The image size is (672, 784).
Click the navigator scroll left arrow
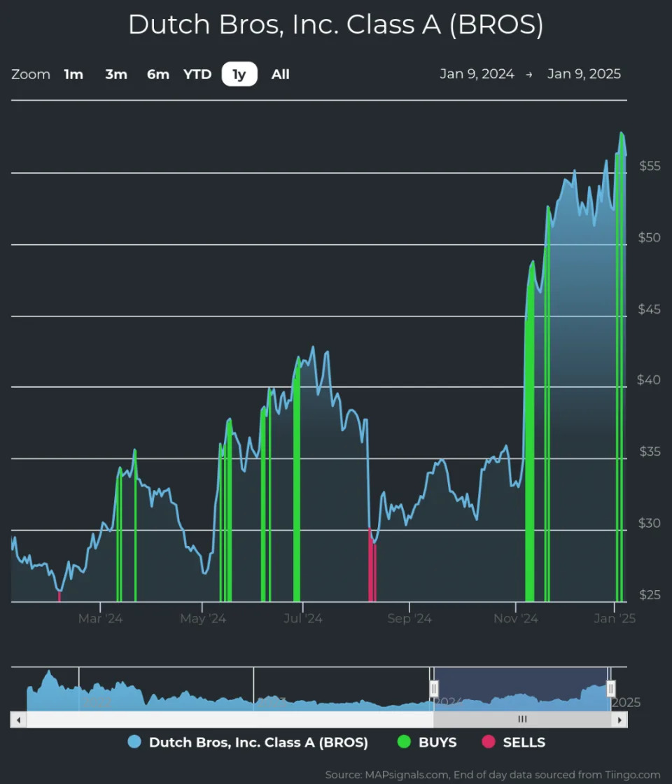pyautogui.click(x=18, y=720)
